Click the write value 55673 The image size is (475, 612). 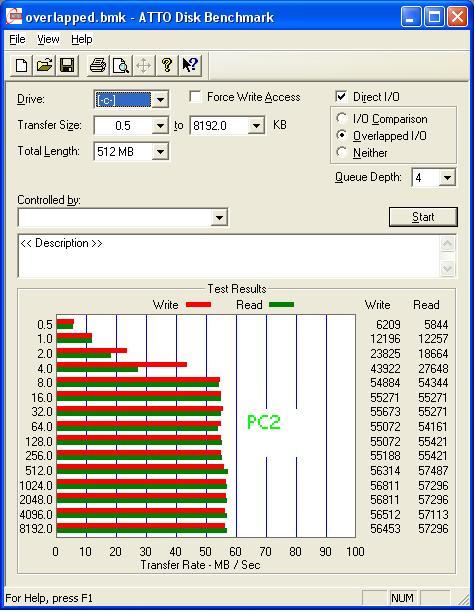(385, 412)
